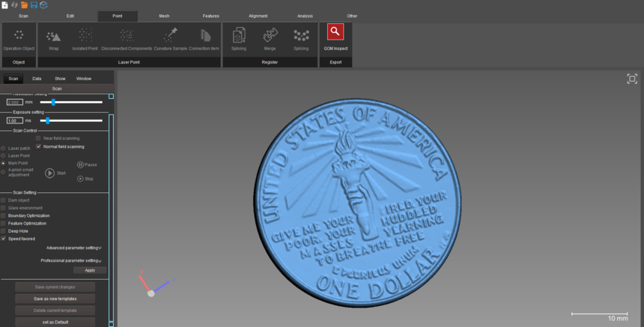Open the Window tab in left panel
The height and width of the screenshot is (327, 644).
pos(84,79)
